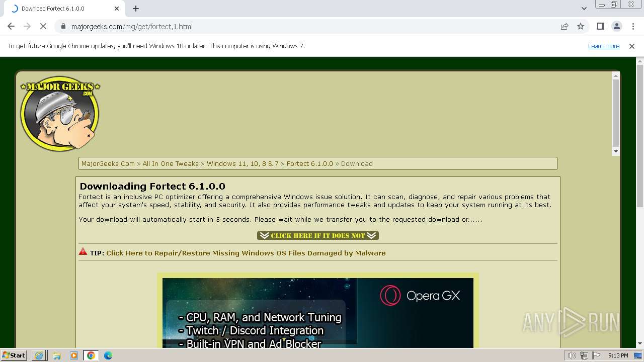This screenshot has width=644, height=362.
Task: Launch Internet Explorer from taskbar
Action: (x=39, y=355)
